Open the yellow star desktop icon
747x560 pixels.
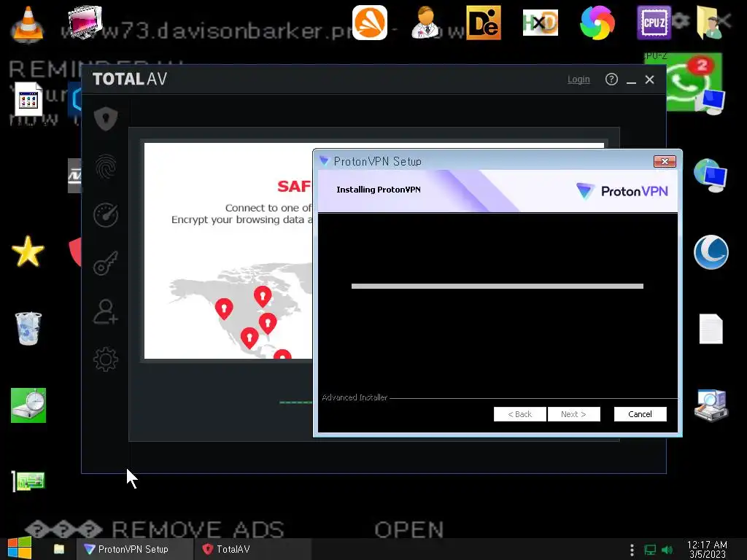(28, 252)
